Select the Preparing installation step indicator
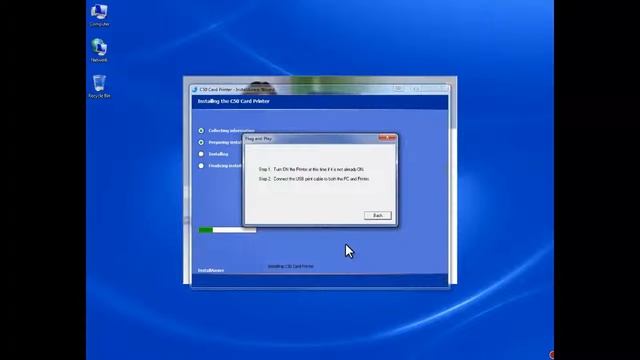This screenshot has width=640, height=360. (201, 142)
